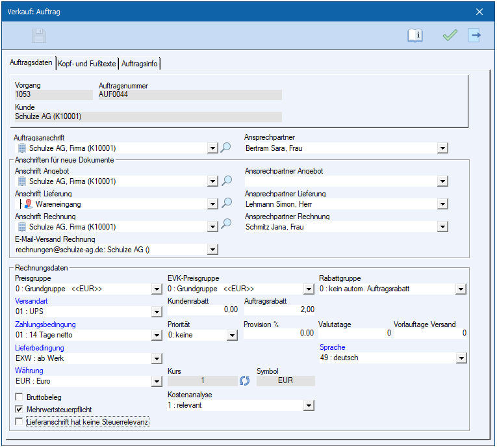Click the blue Währung label link
The image size is (497, 448).
(x=29, y=371)
